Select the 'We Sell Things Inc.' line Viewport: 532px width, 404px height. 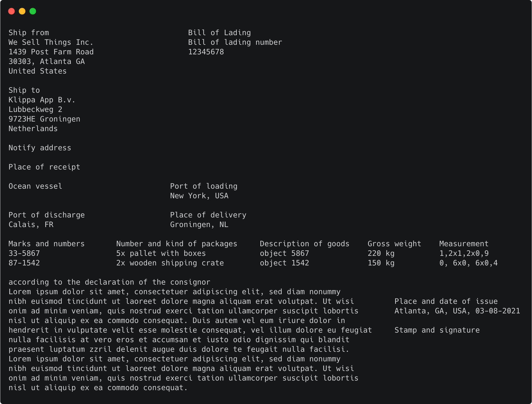tap(51, 42)
